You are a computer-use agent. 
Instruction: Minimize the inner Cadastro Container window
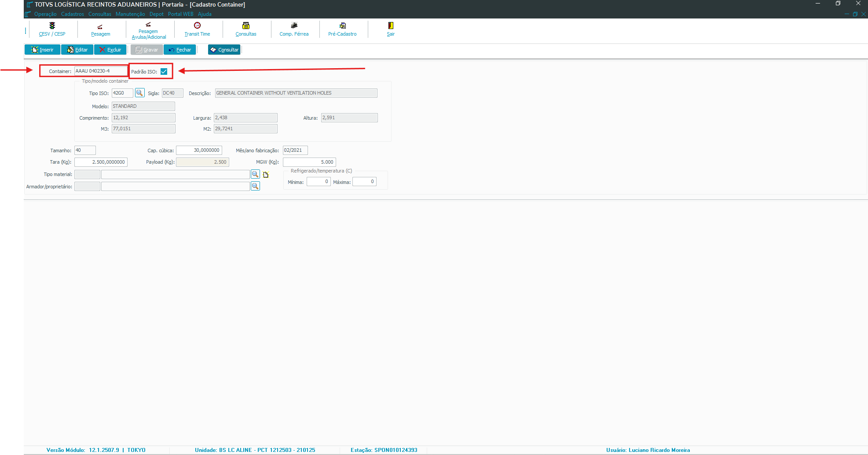847,14
